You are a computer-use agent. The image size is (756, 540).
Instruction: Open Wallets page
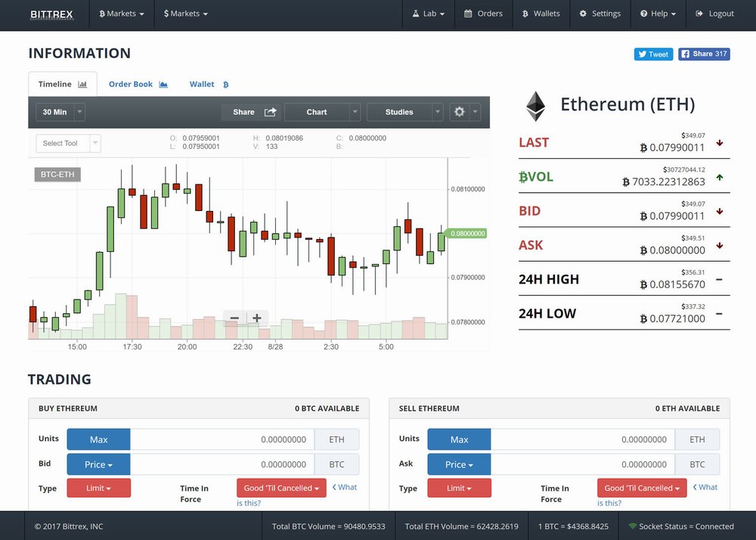(x=541, y=14)
